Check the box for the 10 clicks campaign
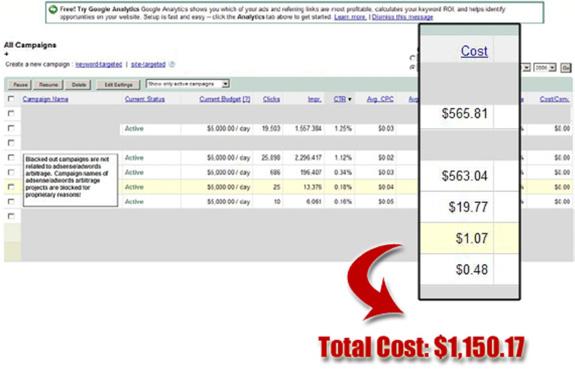This screenshot has width=575, height=378. tap(11, 202)
